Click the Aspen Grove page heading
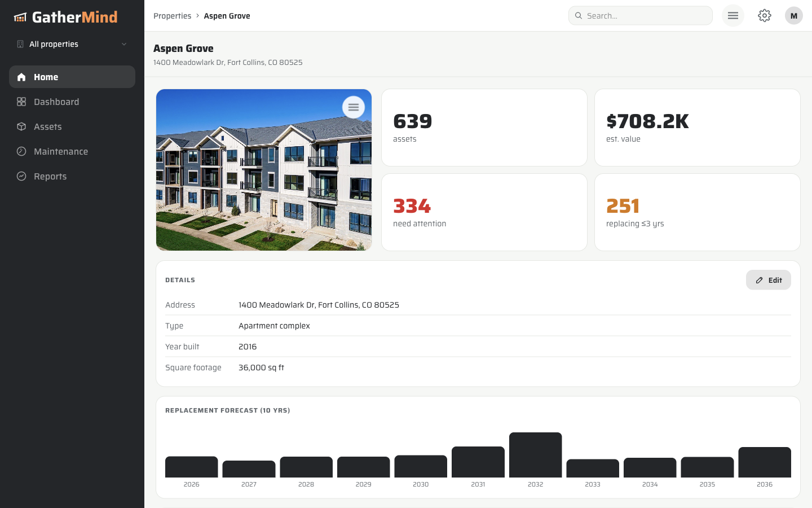 pyautogui.click(x=183, y=49)
